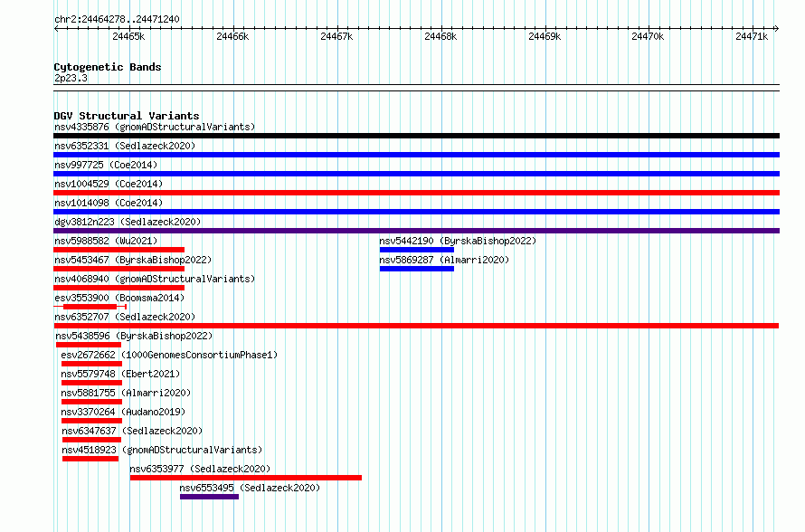The height and width of the screenshot is (532, 805).
Task: Click the blue bar under nsv5442190
Action: coord(417,250)
